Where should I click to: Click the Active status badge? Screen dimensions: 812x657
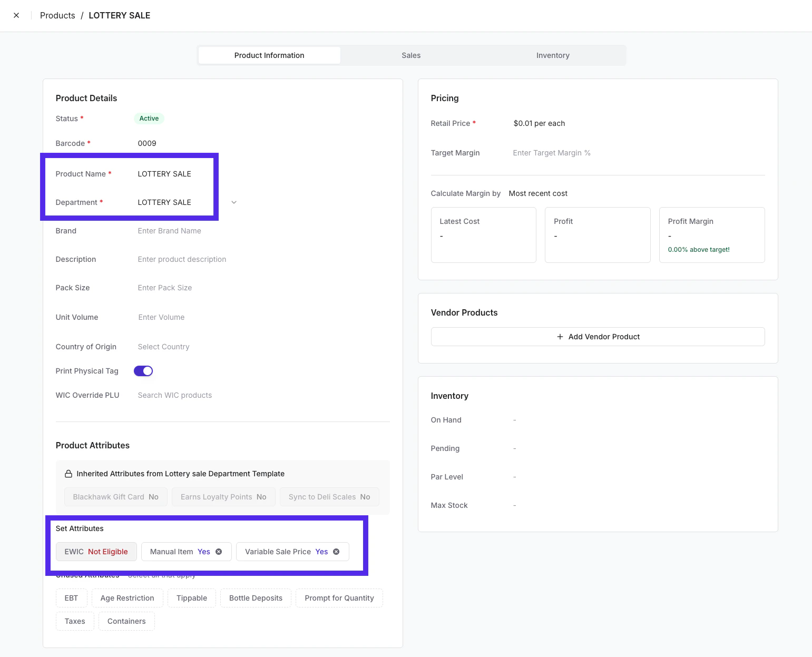pos(149,119)
